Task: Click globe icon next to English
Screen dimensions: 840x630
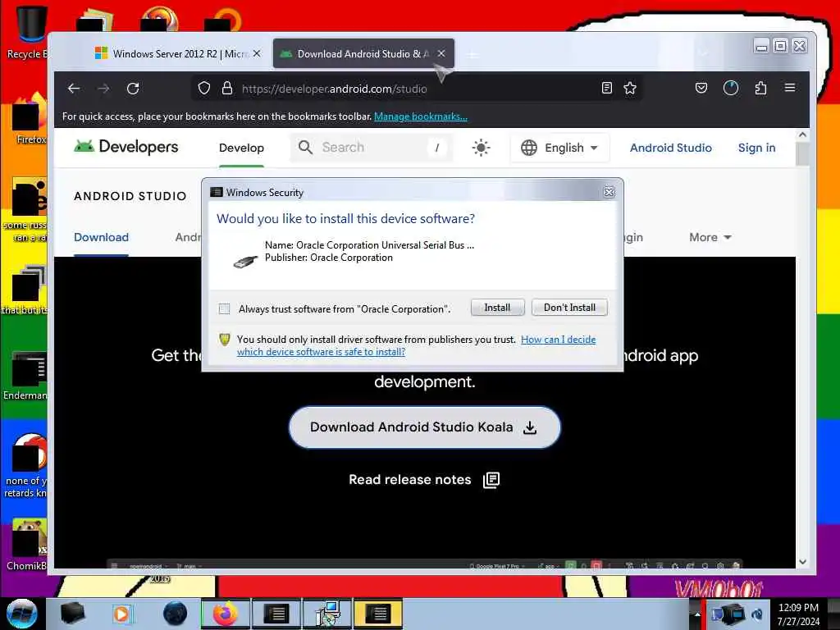Action: coord(529,148)
